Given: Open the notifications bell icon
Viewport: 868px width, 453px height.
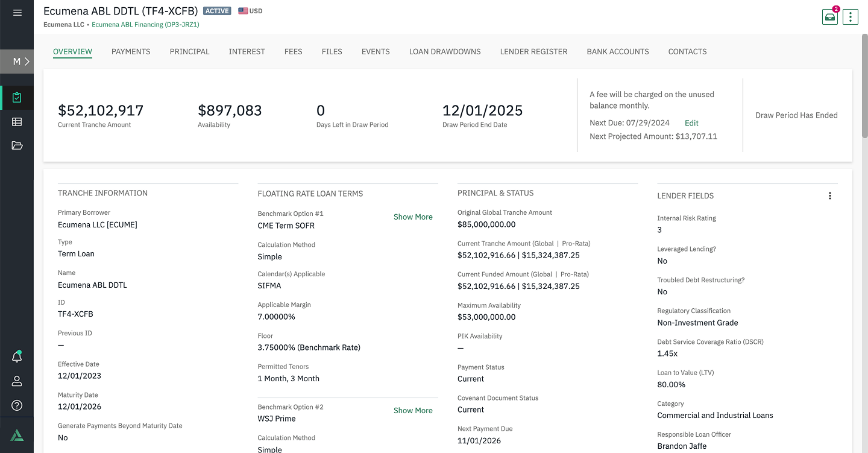Looking at the screenshot, I should tap(17, 356).
